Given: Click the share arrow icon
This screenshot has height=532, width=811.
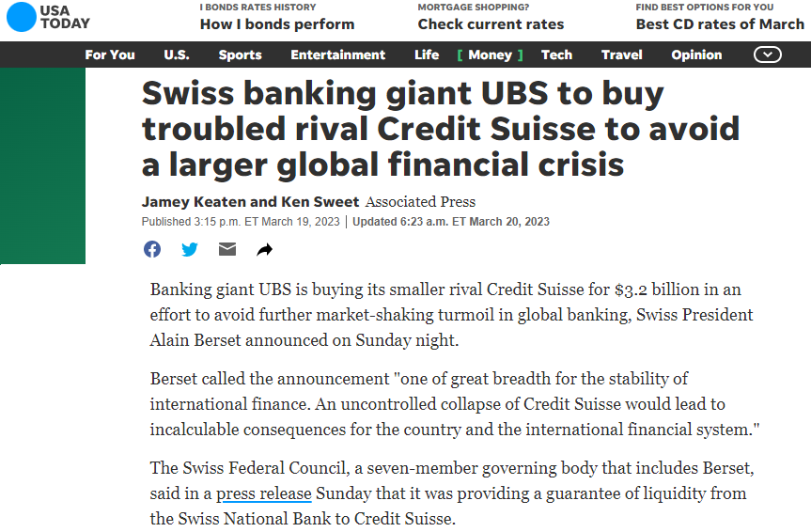Looking at the screenshot, I should click(x=265, y=249).
